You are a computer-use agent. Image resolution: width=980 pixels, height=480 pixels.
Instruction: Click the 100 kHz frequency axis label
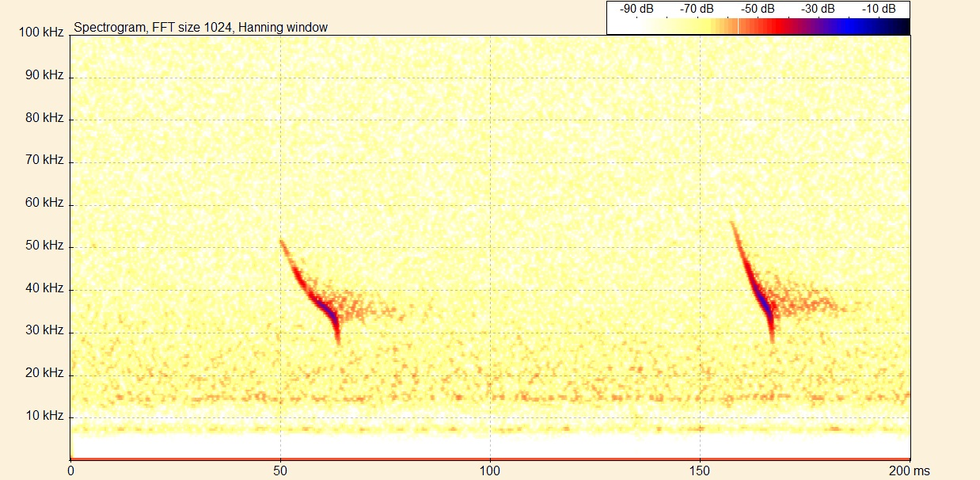point(42,32)
